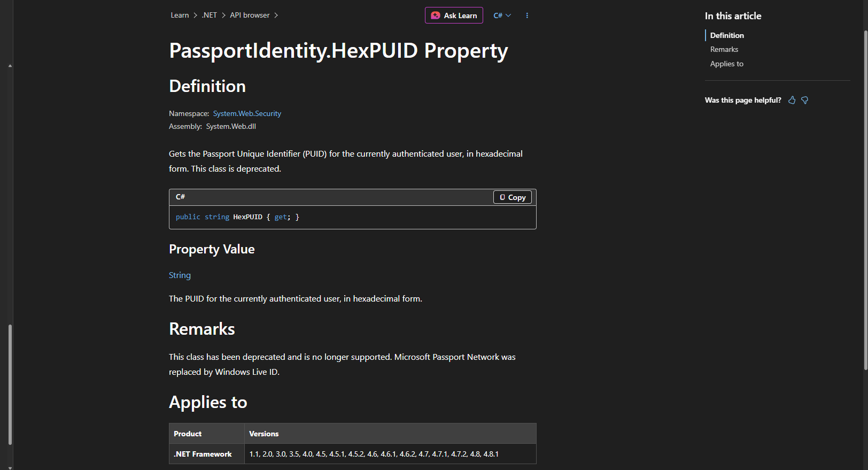
Task: Click the right page scrollbar thumb
Action: [865, 199]
